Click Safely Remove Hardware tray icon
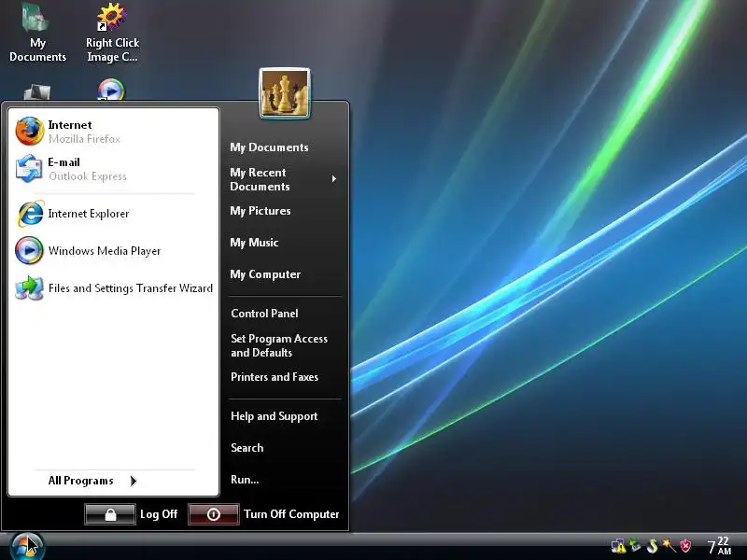This screenshot has width=747, height=560. 635,545
